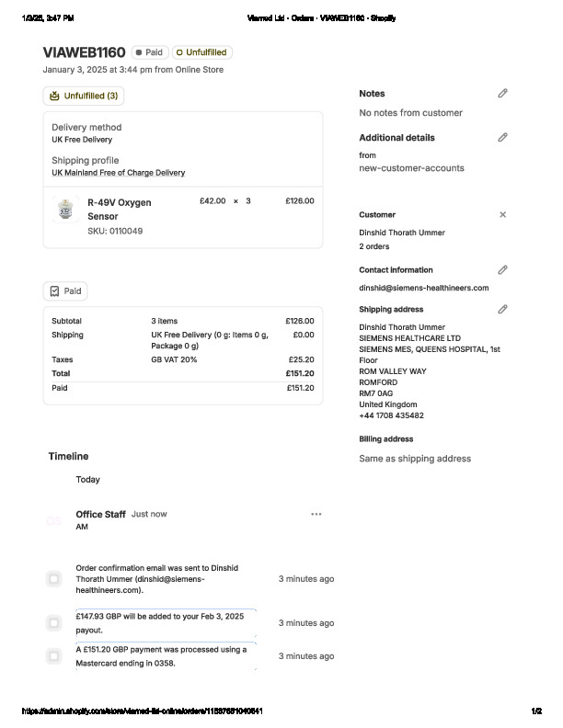The image size is (563, 728).
Task: Click the R-49V Oxygen Sensor thumbnail
Action: click(64, 210)
